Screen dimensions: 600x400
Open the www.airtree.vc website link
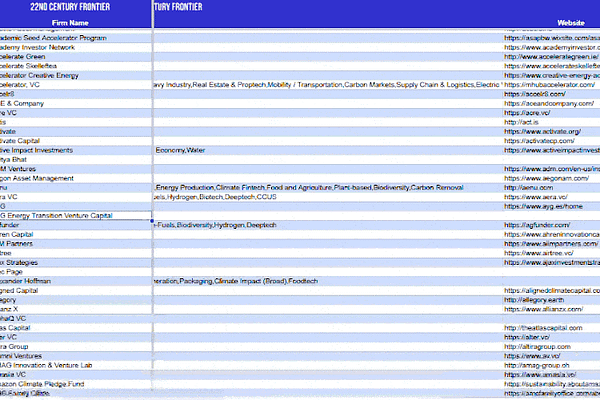539,253
